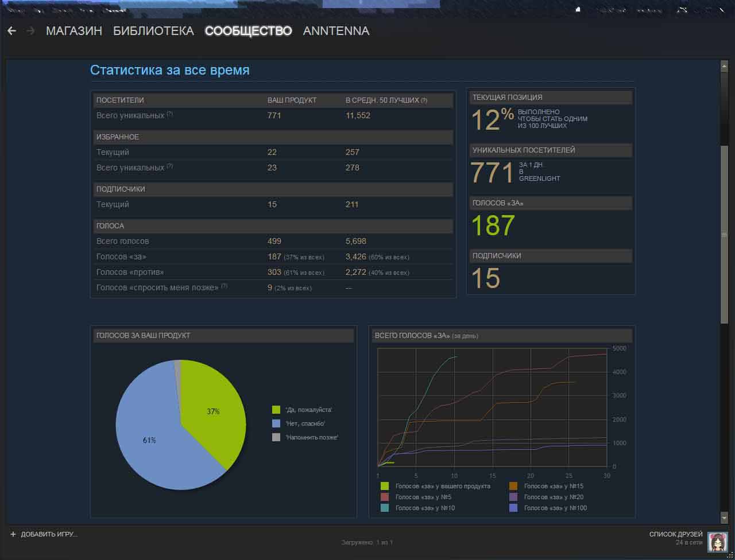Click green 'Да, пожалуйста' legend swatch
The height and width of the screenshot is (560, 735).
click(276, 410)
